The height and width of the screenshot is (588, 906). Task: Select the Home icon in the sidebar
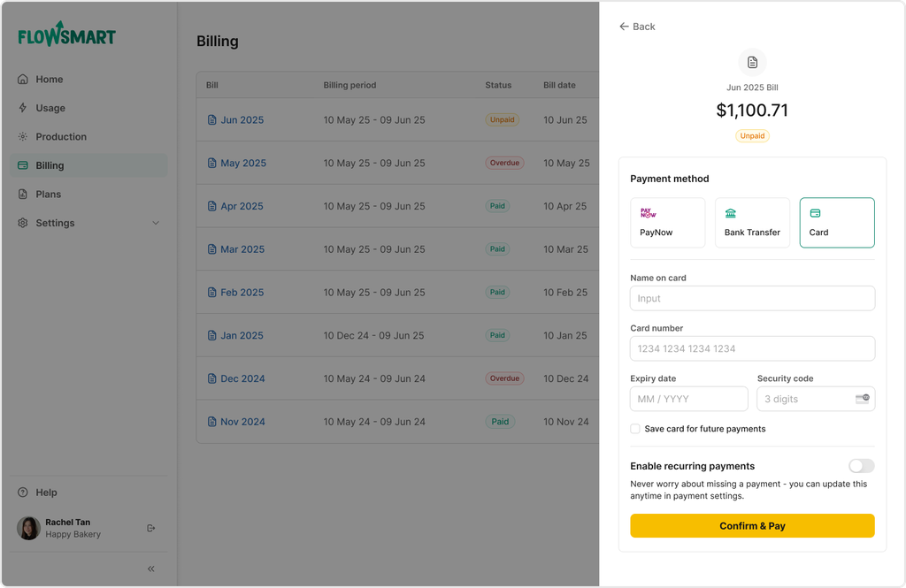(23, 79)
